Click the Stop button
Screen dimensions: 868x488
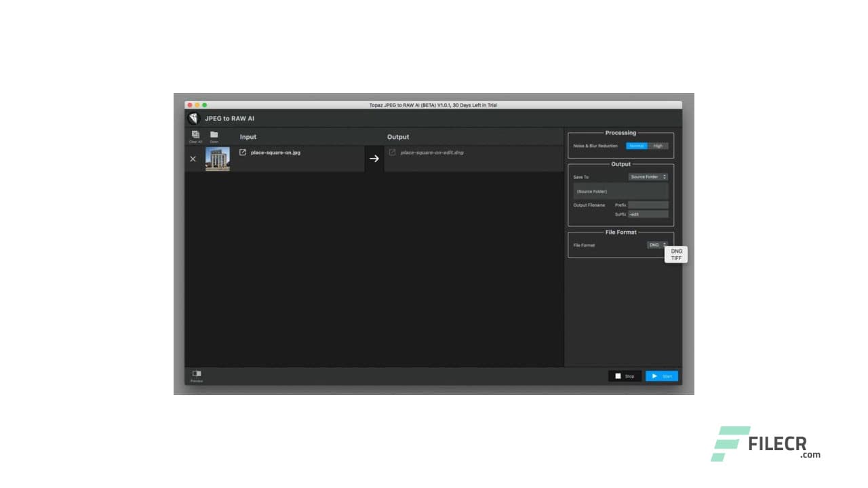pyautogui.click(x=625, y=376)
